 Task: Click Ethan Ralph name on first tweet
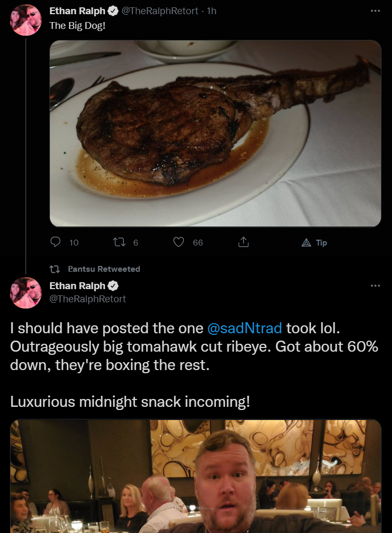(x=77, y=11)
